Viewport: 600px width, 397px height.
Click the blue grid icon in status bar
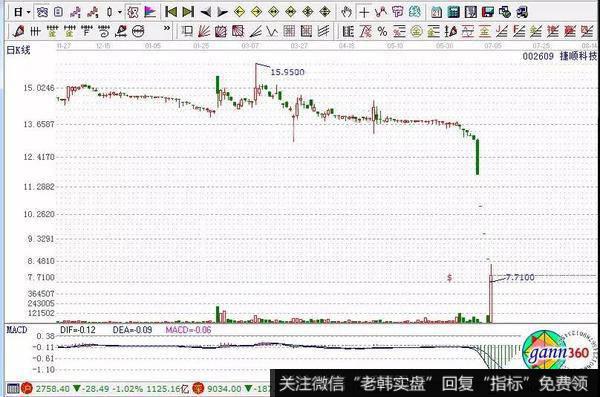13,389
